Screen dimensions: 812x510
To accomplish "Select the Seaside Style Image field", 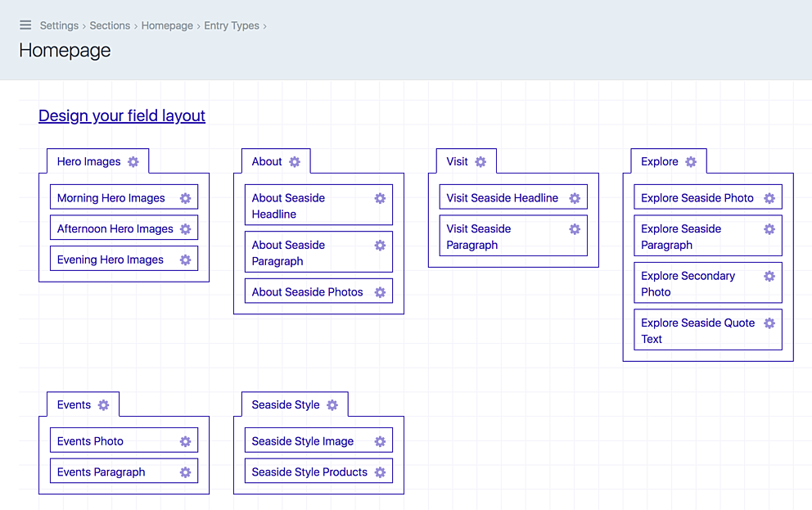I will point(318,440).
